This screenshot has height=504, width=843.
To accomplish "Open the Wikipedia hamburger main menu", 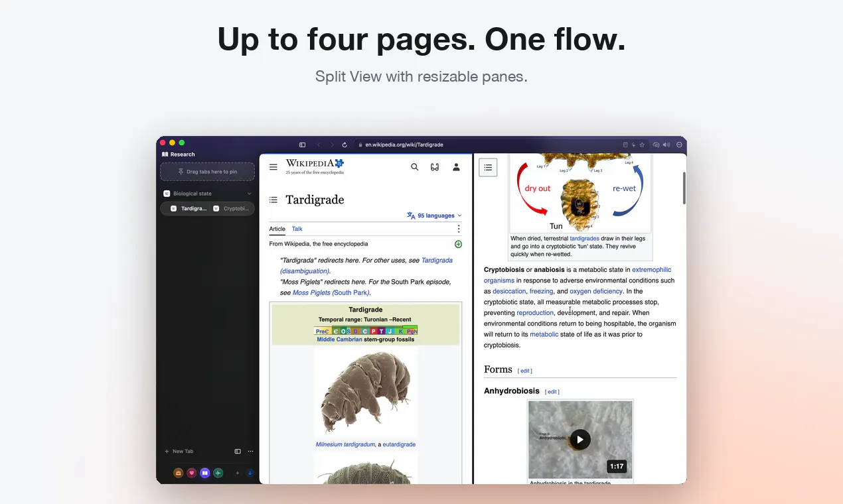I will click(273, 167).
